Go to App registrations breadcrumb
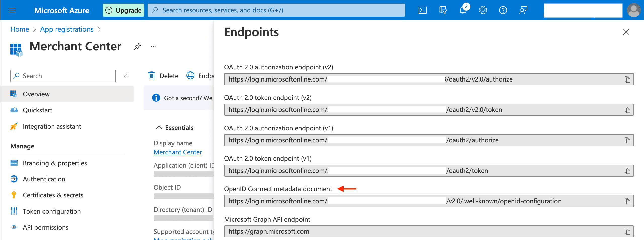This screenshot has width=644, height=240. click(x=67, y=29)
